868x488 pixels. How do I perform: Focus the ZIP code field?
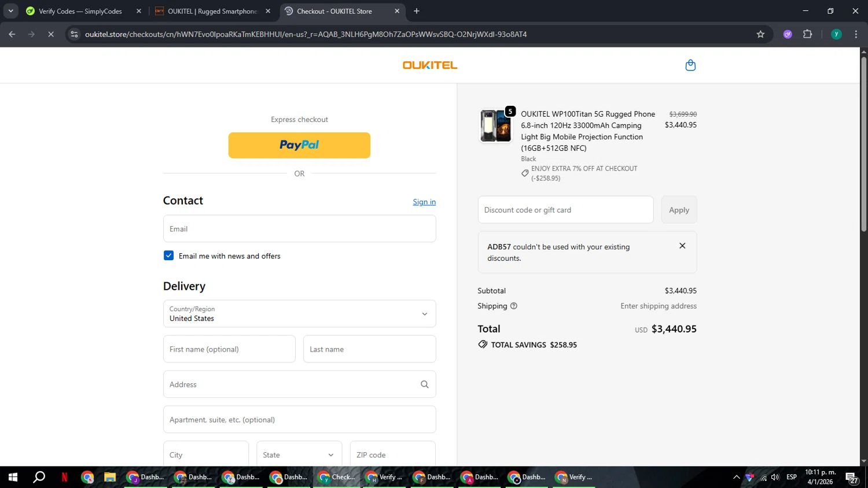pyautogui.click(x=392, y=455)
